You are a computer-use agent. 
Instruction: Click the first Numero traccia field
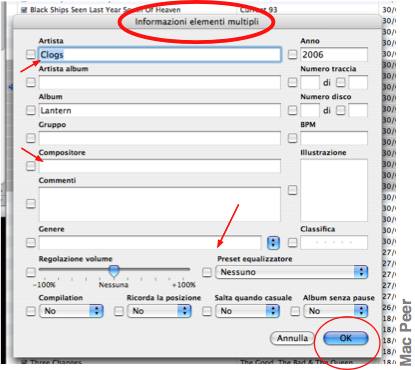point(310,82)
